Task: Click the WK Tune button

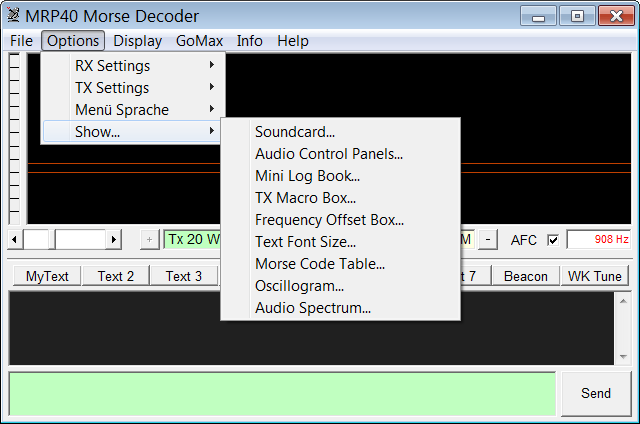Action: point(594,276)
